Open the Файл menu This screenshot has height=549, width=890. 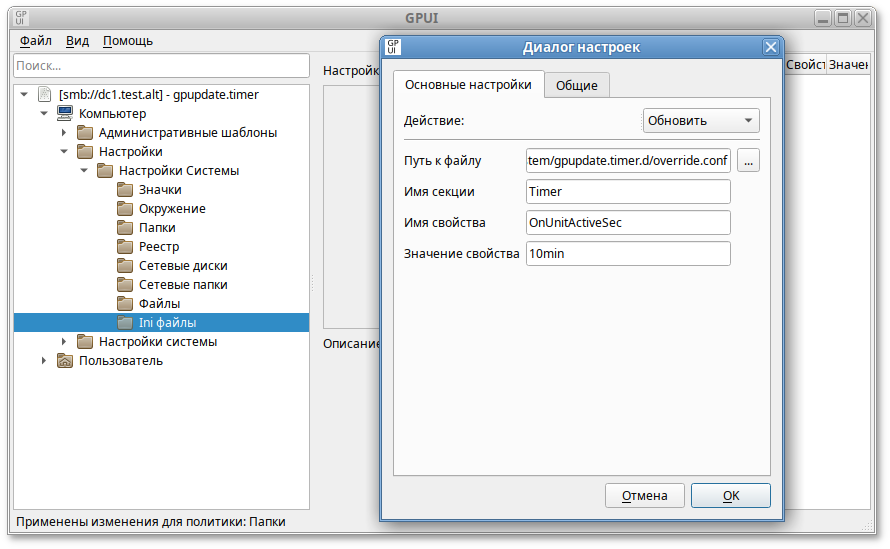click(x=35, y=41)
